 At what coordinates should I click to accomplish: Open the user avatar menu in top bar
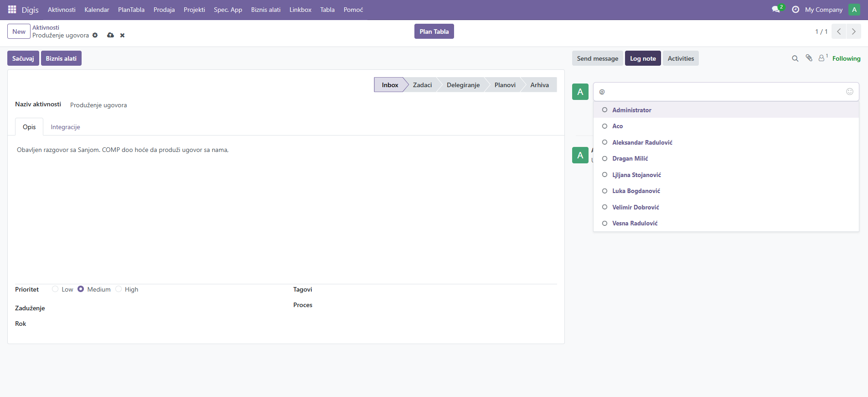(854, 10)
